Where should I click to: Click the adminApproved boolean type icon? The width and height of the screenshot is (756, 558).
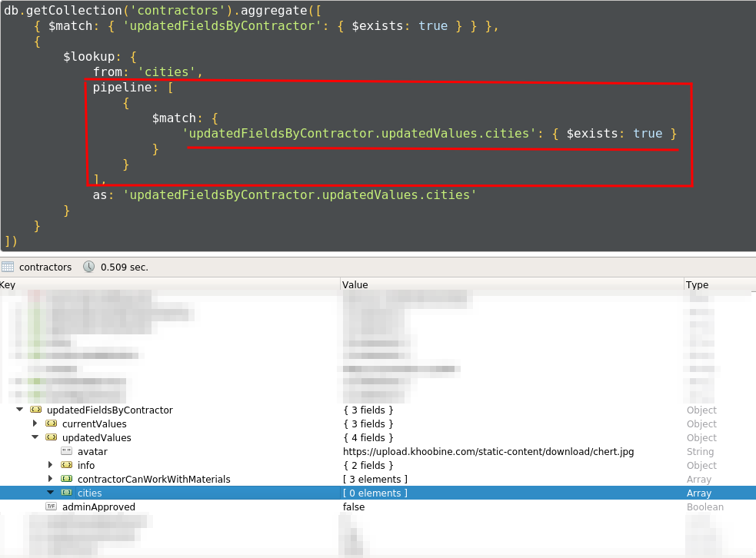click(52, 507)
